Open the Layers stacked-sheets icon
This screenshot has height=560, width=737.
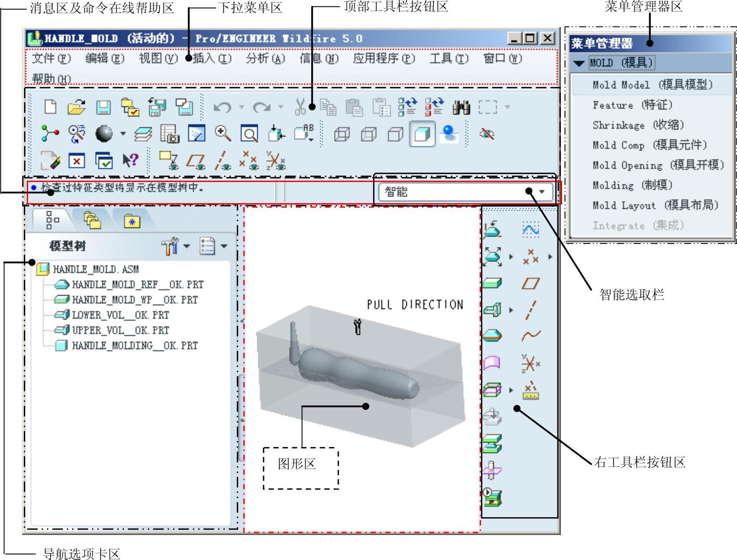[143, 134]
